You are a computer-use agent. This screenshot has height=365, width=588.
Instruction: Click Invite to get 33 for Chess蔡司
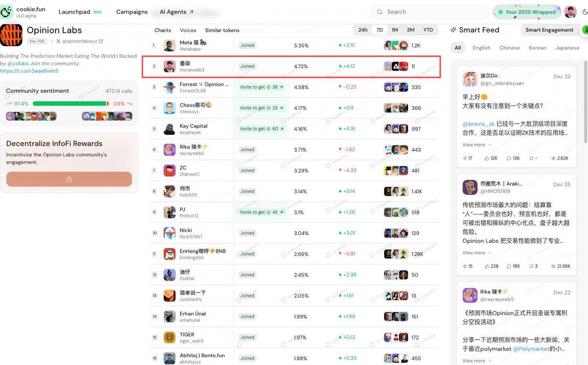(x=262, y=108)
